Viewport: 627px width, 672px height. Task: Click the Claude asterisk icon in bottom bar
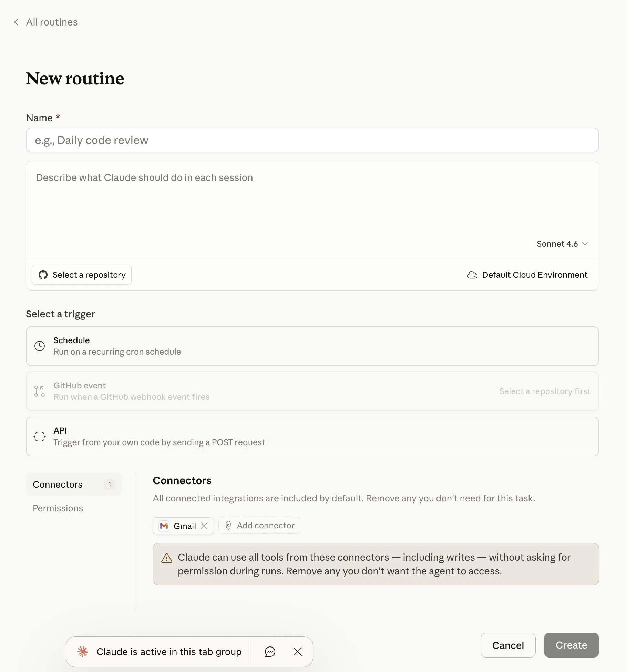pos(83,651)
